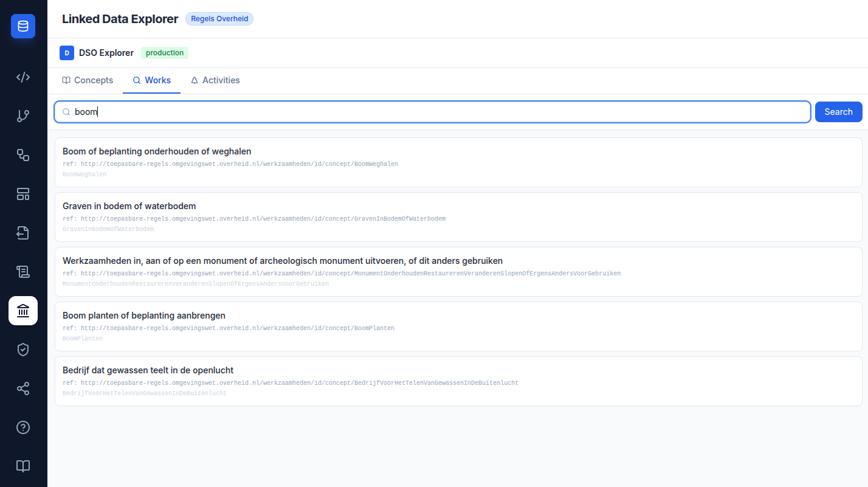Focus the search field containing boom
The width and height of the screenshot is (868, 487).
click(433, 112)
